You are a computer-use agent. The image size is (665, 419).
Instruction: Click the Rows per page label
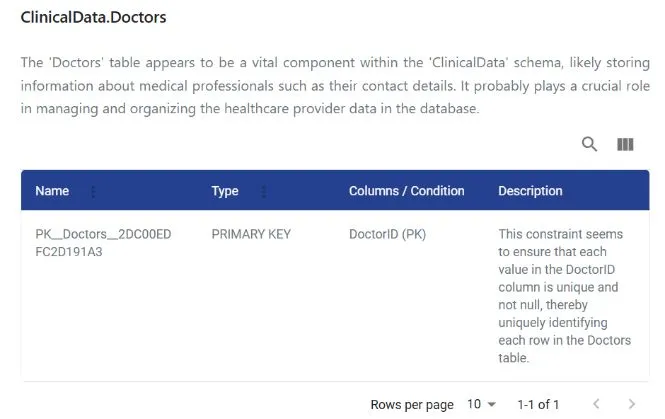coord(412,405)
